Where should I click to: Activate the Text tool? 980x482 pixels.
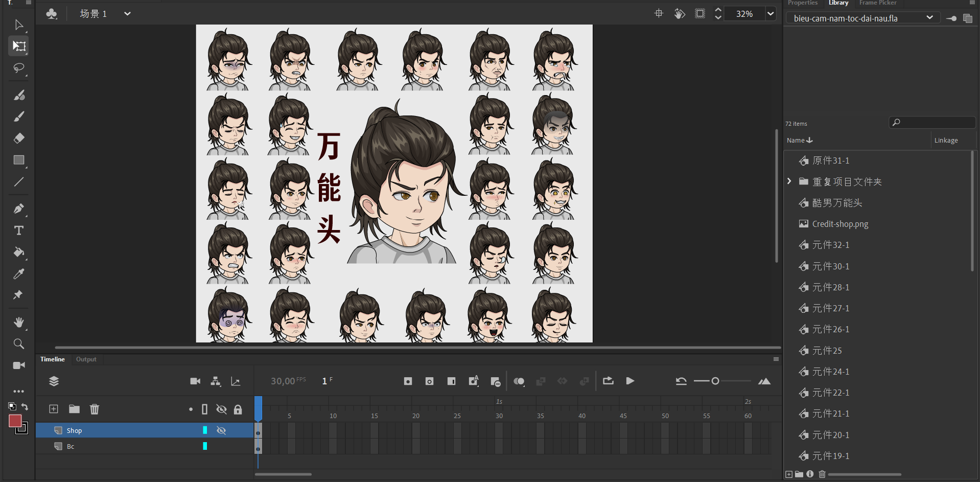click(x=19, y=231)
